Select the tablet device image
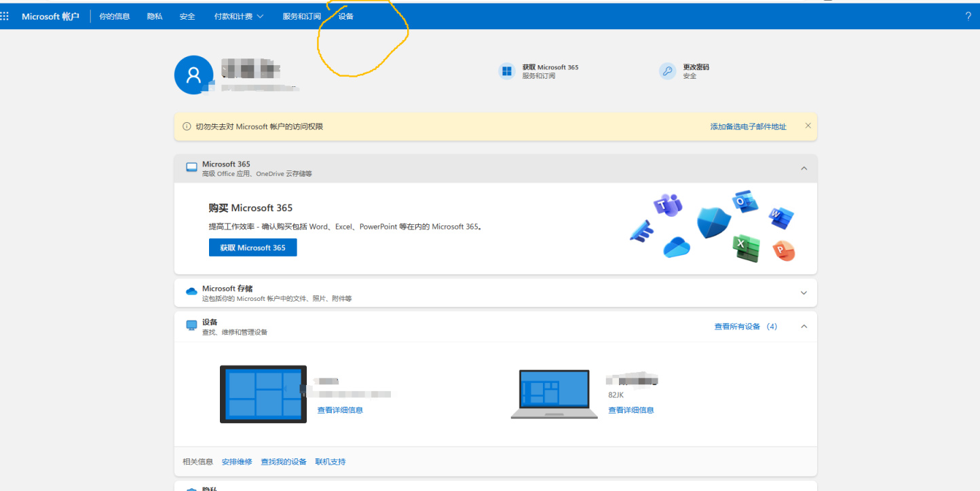Image resolution: width=980 pixels, height=491 pixels. coord(263,394)
